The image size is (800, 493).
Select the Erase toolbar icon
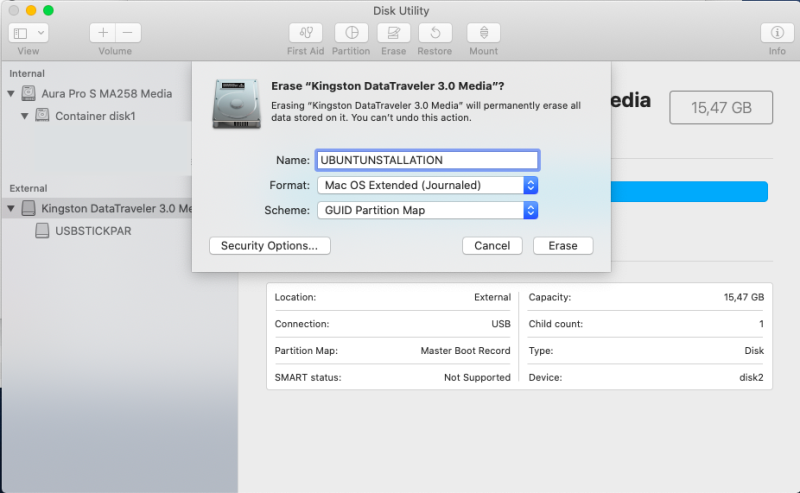click(x=393, y=33)
